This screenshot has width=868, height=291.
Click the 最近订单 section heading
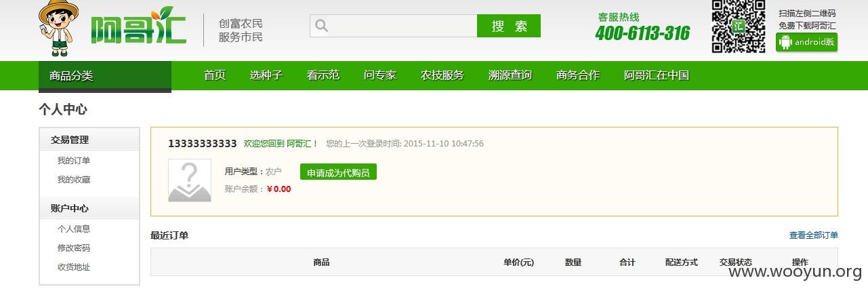click(x=169, y=235)
